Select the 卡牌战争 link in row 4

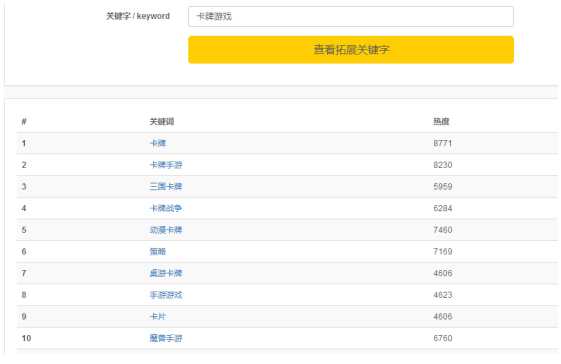(x=166, y=208)
